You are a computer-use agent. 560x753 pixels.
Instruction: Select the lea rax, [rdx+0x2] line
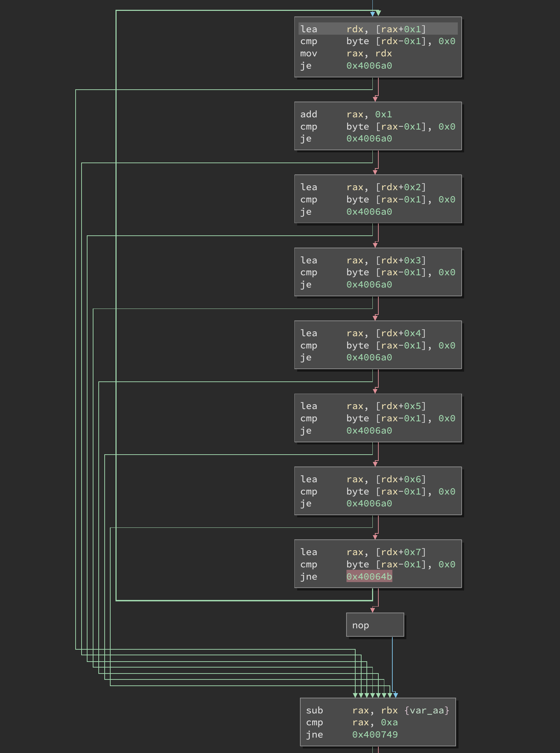pyautogui.click(x=363, y=187)
